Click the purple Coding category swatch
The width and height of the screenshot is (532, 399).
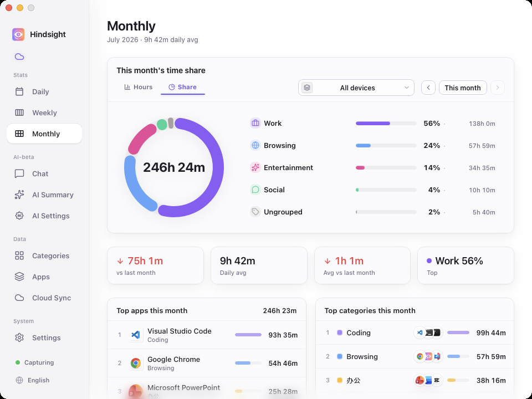click(339, 332)
